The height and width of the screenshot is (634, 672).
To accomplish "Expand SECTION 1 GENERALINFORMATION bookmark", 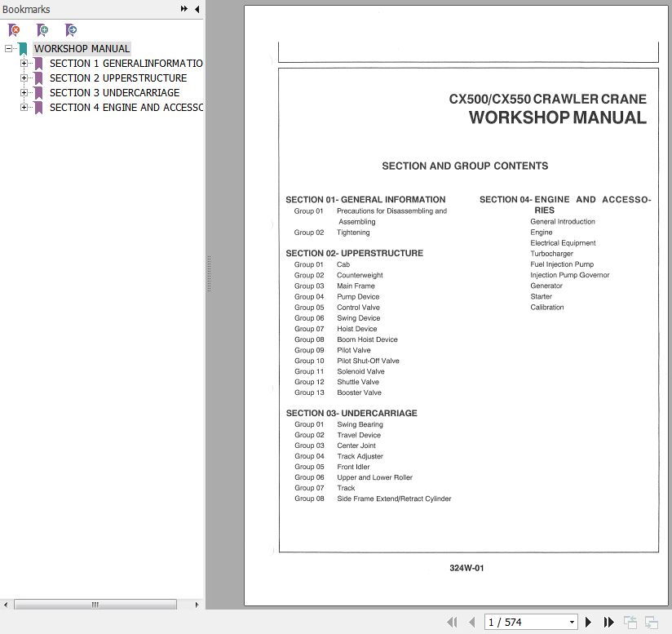I will [24, 64].
